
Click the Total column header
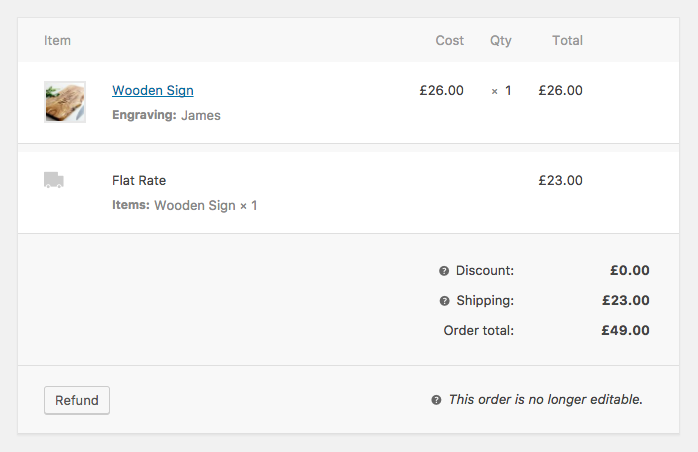point(567,41)
